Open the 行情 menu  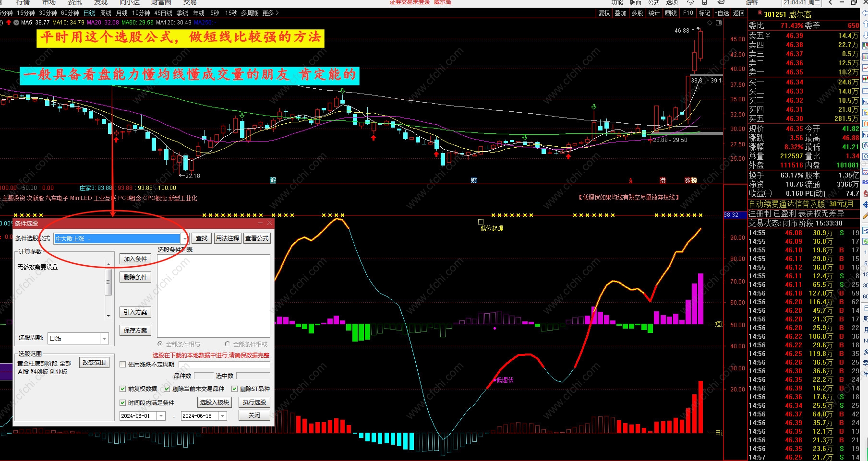coord(23,2)
